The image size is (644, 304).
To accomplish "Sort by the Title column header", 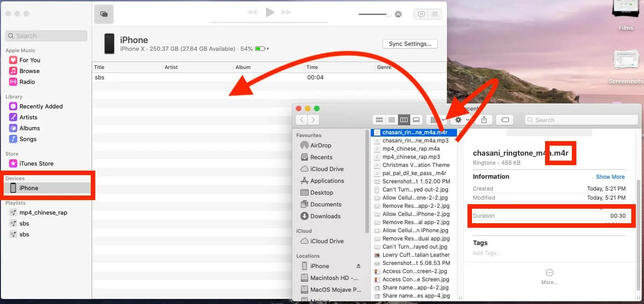I will tap(127, 67).
